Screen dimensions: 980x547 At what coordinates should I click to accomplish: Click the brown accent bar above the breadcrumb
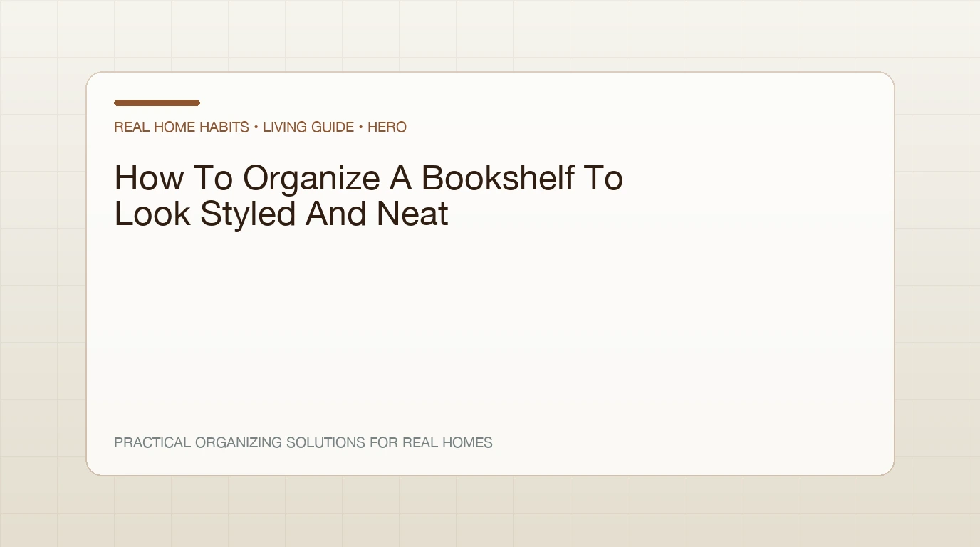tap(157, 103)
